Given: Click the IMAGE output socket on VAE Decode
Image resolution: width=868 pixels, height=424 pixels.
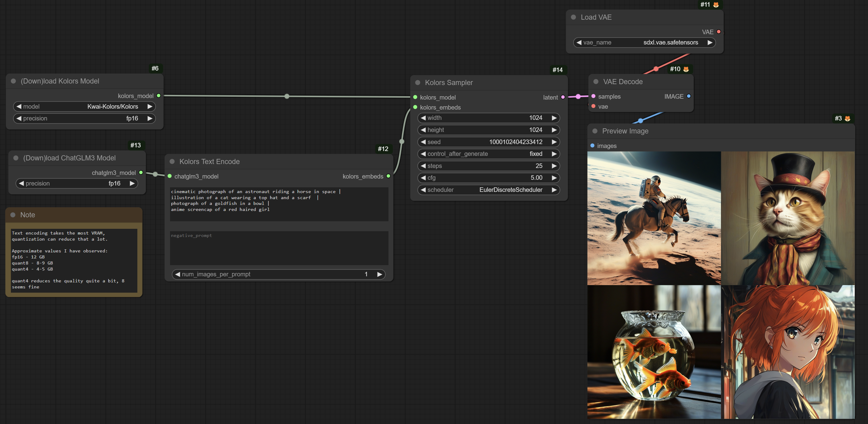Looking at the screenshot, I should coord(689,97).
